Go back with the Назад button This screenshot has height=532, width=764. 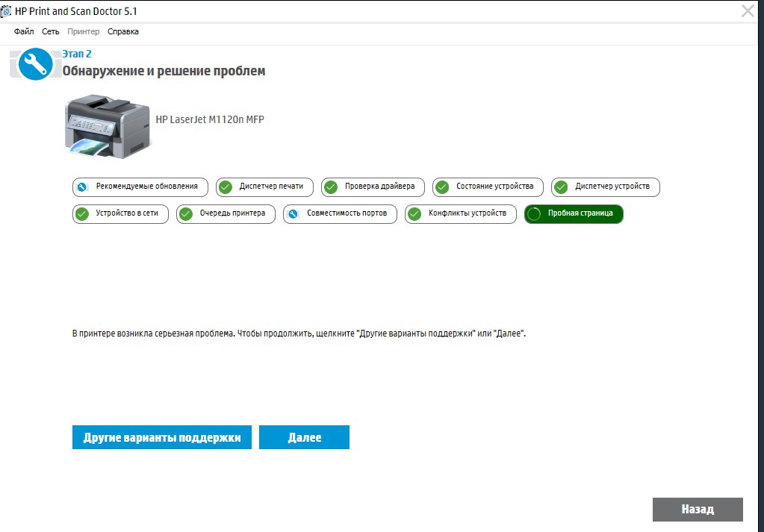pos(698,509)
